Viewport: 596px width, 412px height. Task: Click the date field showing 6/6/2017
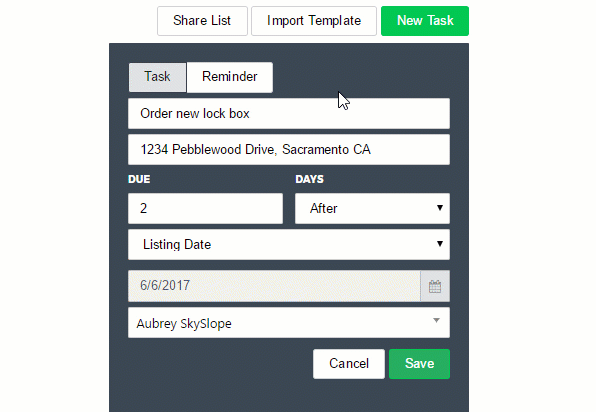tap(274, 286)
